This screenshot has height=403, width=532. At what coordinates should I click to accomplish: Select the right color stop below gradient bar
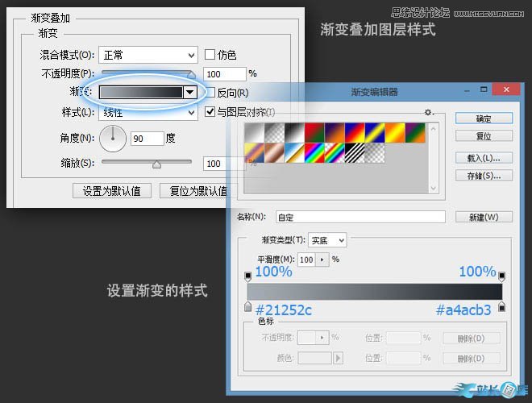point(502,307)
